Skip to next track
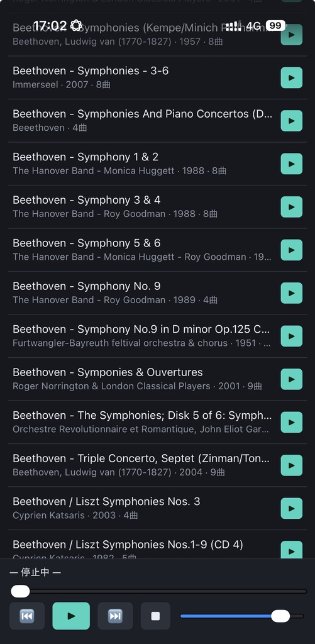Screen dimensions: 315x644 [115, 616]
